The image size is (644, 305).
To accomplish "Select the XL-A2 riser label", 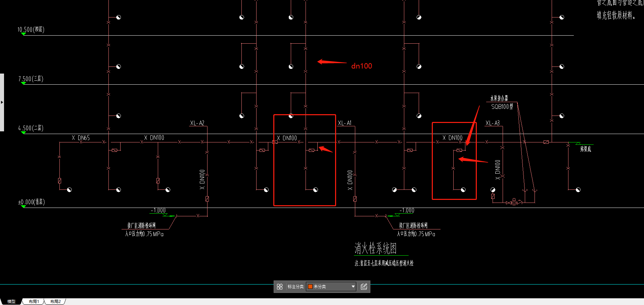I will coord(197,123).
